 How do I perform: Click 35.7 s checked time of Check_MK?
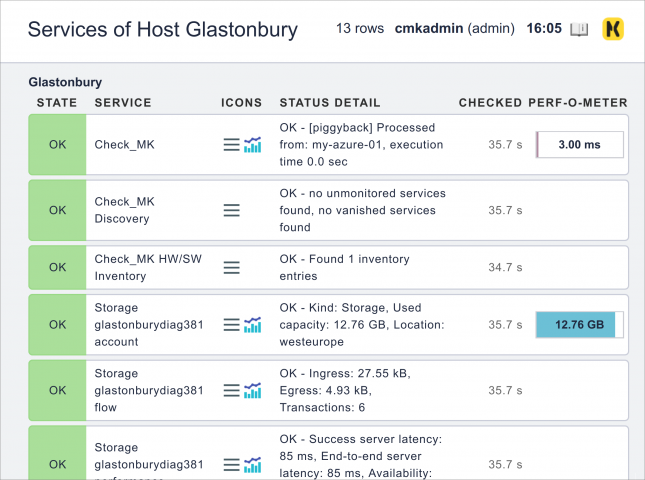[x=505, y=145]
